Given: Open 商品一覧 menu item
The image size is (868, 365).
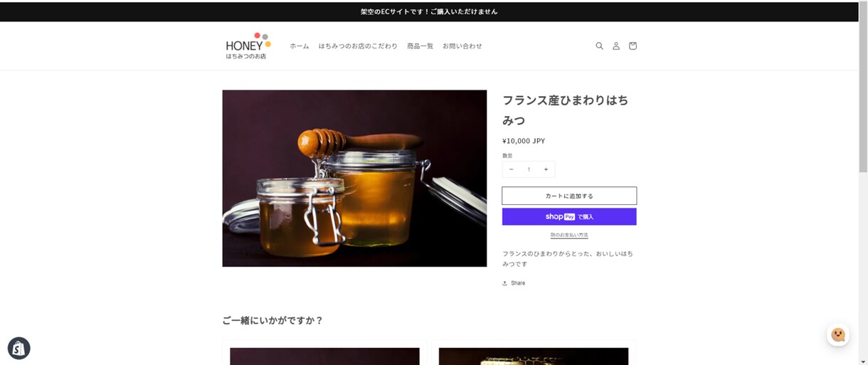Looking at the screenshot, I should pos(420,46).
